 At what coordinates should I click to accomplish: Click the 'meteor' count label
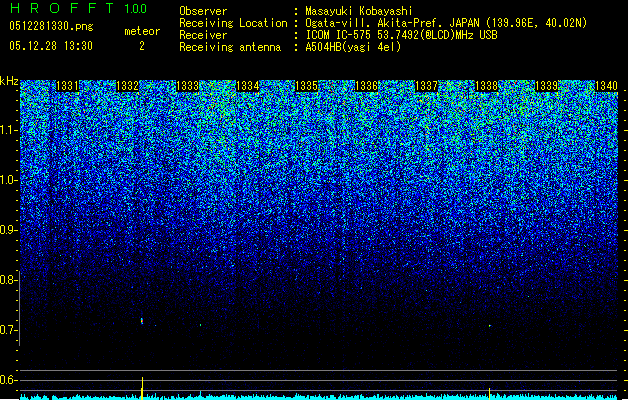click(x=142, y=31)
